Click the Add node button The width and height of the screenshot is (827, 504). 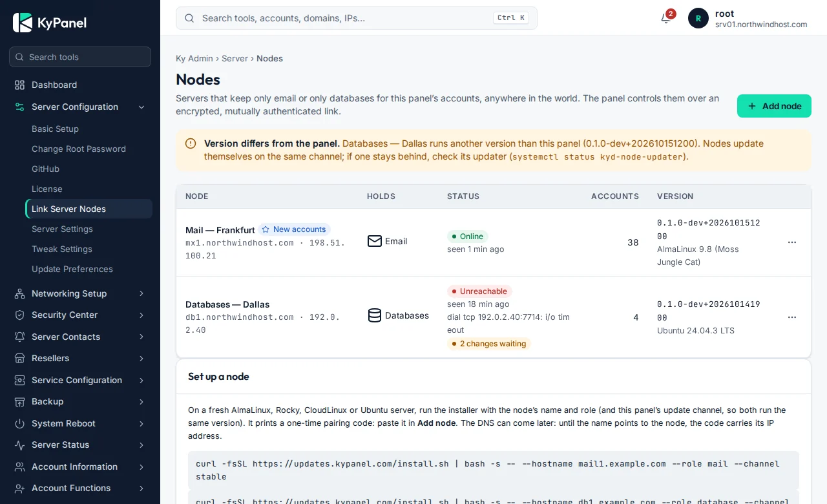[x=774, y=106]
